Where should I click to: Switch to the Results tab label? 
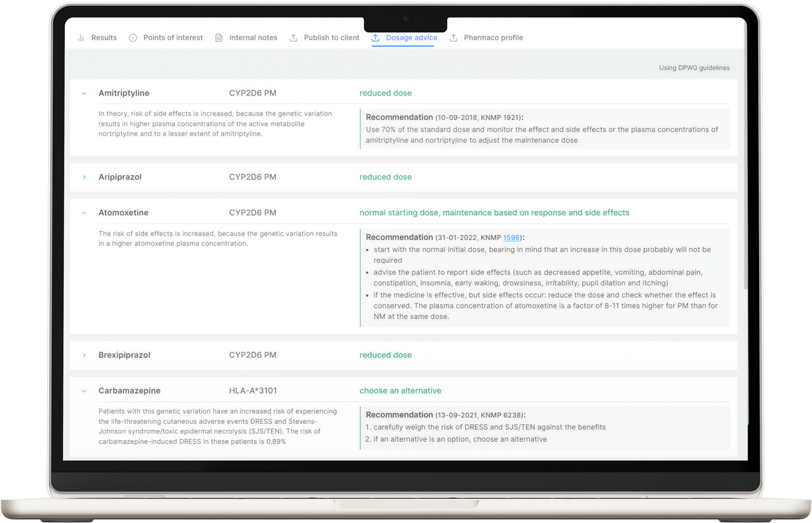tap(104, 38)
